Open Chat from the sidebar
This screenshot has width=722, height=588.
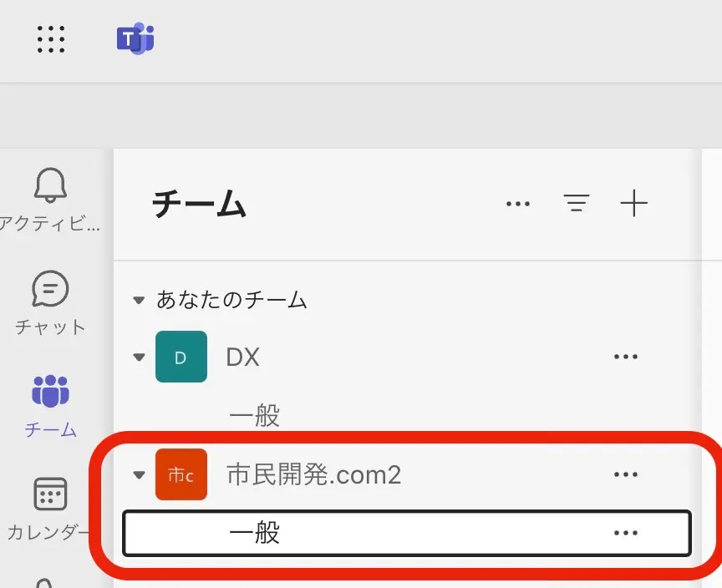click(50, 290)
